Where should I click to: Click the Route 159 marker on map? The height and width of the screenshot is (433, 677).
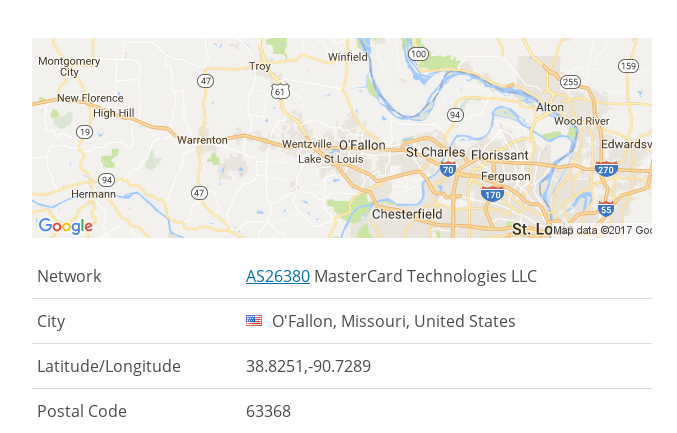(628, 66)
